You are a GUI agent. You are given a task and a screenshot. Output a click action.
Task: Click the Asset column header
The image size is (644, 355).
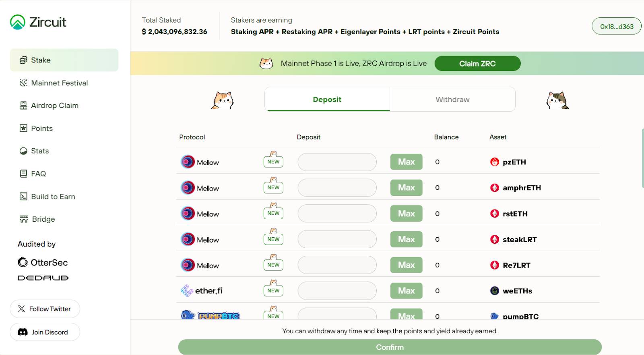[498, 137]
